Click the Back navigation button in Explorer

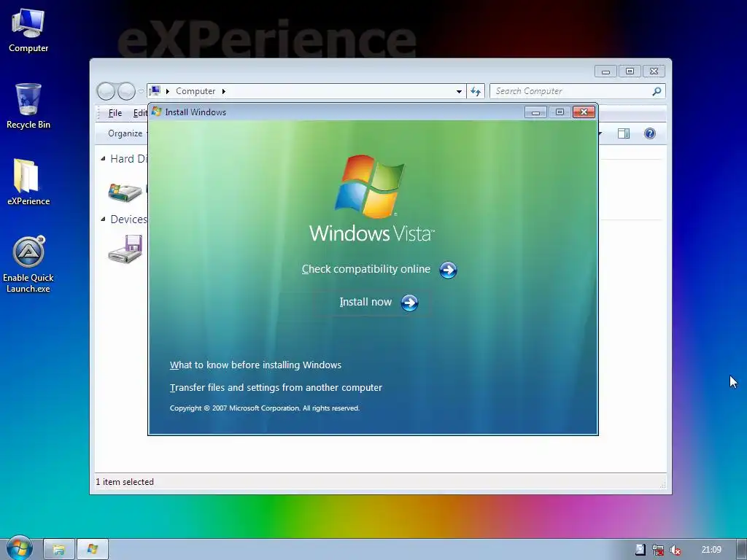(107, 91)
